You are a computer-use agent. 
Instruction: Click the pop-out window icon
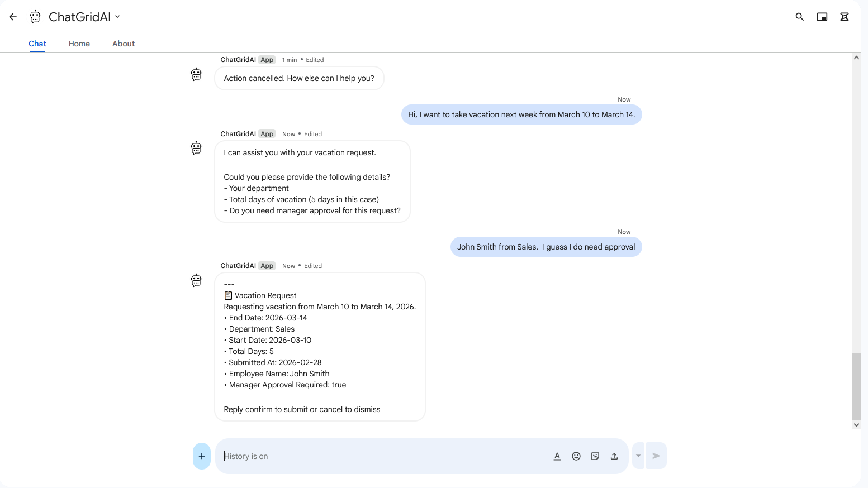[x=822, y=17]
